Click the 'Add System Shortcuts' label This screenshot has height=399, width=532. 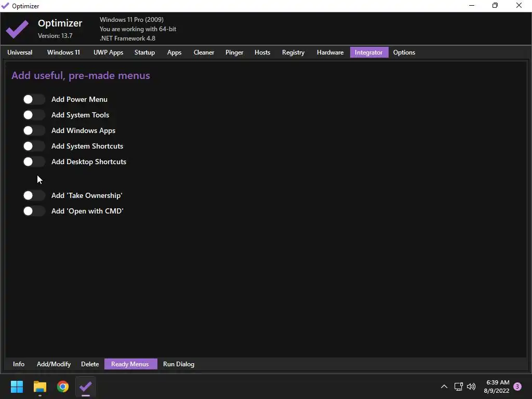tap(87, 146)
